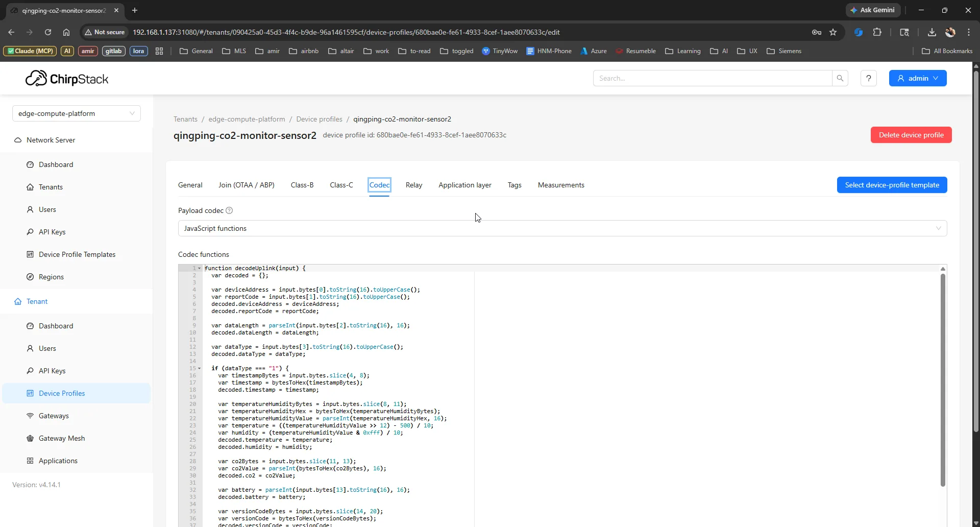
Task: Open Network Server Dashboard from sidebar
Action: click(56, 164)
